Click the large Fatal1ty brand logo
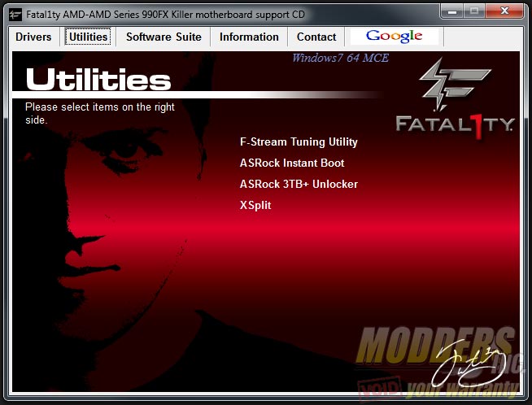 tap(455, 98)
